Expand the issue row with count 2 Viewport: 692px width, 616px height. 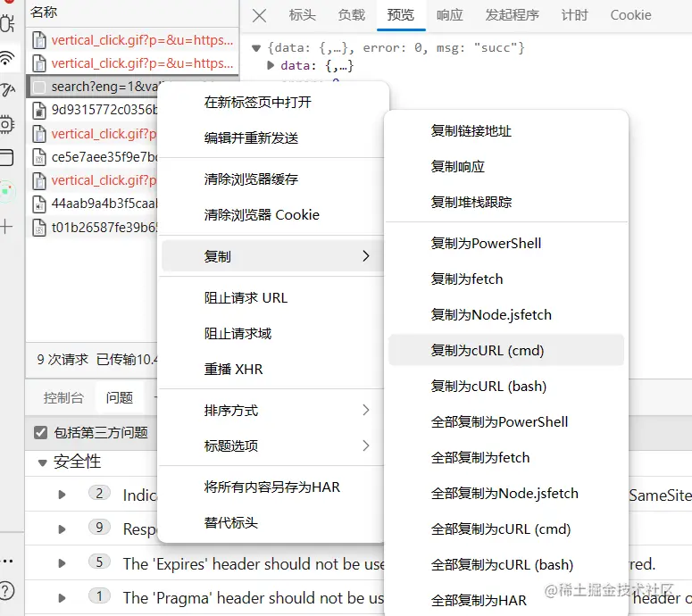62,495
